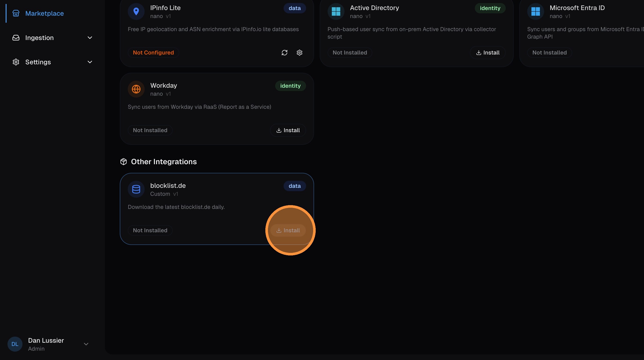644x360 pixels.
Task: Install the Workday integration
Action: (288, 130)
